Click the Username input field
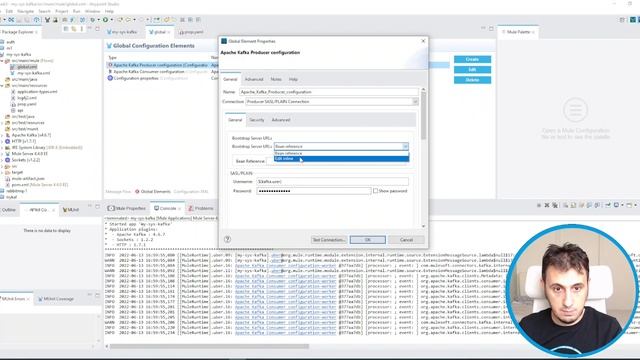 coord(332,181)
